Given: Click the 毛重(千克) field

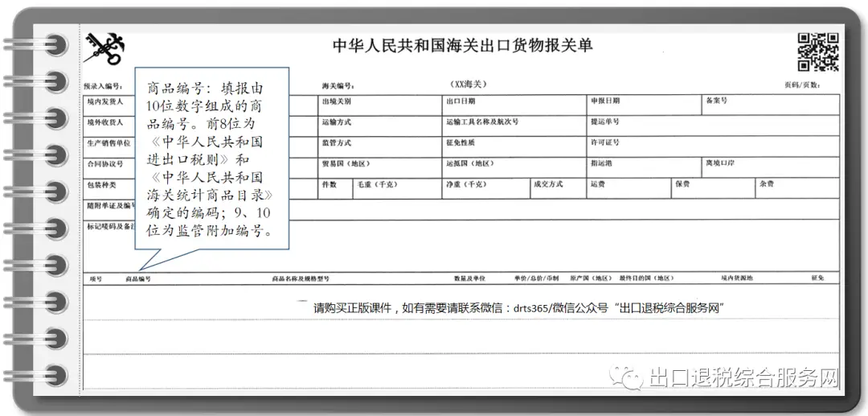Looking at the screenshot, I should [x=397, y=188].
